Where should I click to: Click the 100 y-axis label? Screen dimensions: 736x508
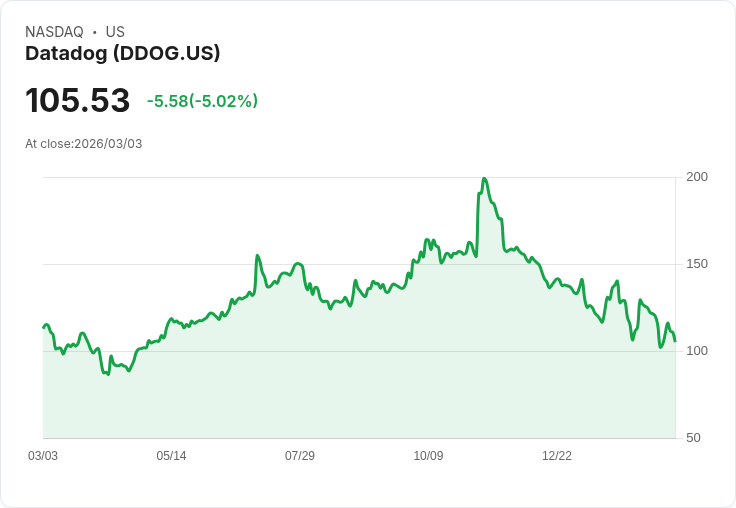(x=697, y=351)
